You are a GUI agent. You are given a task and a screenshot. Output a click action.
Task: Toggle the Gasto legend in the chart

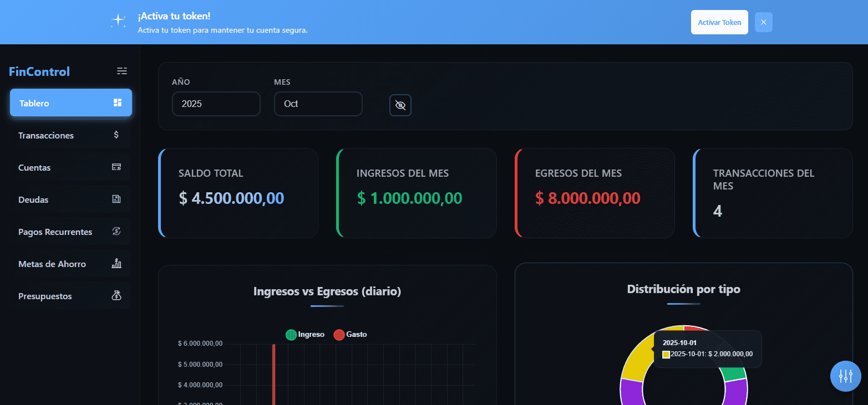click(350, 334)
